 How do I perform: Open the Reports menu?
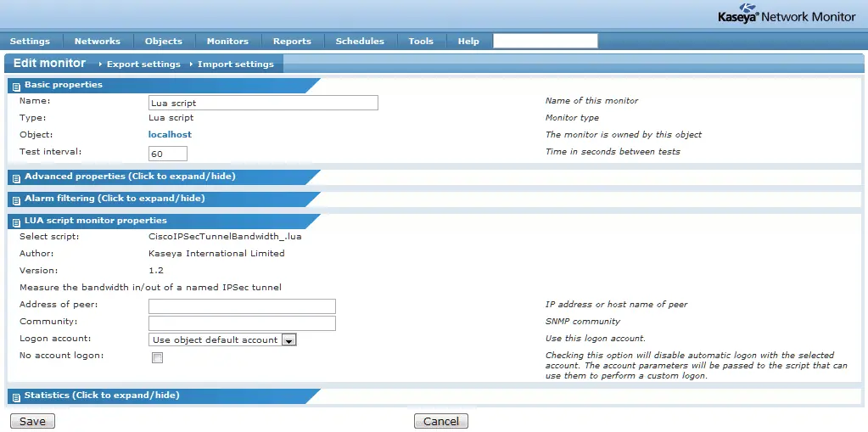[292, 41]
